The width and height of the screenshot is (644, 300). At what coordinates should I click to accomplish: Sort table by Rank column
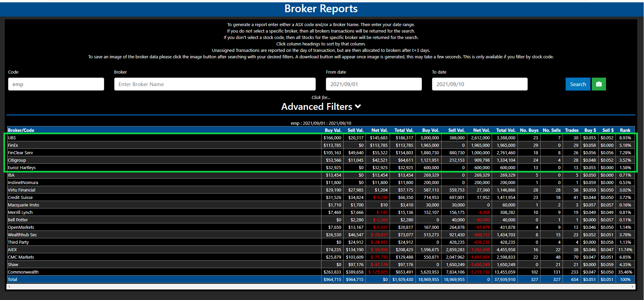(625, 130)
